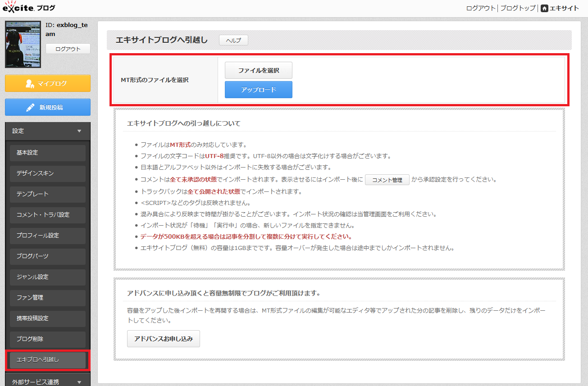588x386 pixels.
Task: Click the arrow beside 設定 header
Action: 79,131
